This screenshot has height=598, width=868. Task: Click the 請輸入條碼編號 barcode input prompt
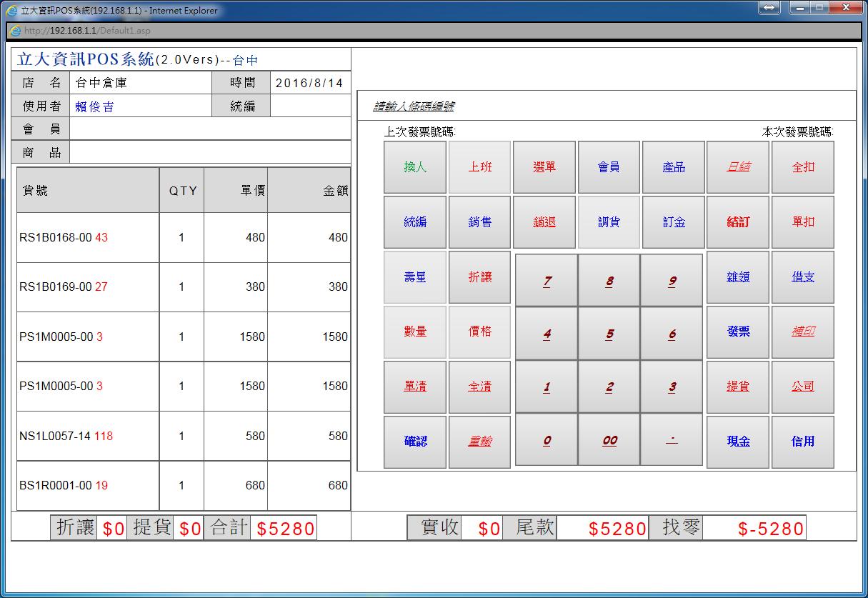(x=414, y=107)
